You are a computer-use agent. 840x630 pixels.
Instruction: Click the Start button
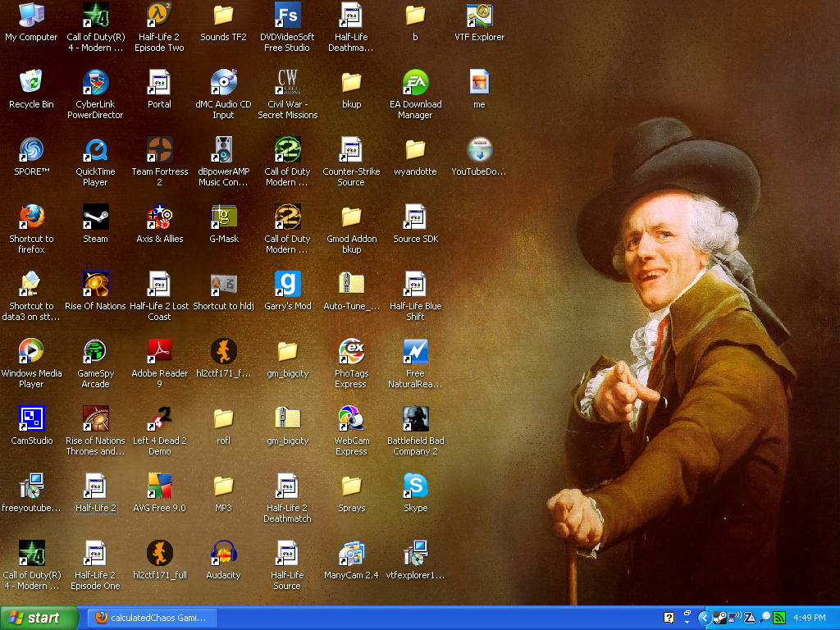click(x=39, y=618)
